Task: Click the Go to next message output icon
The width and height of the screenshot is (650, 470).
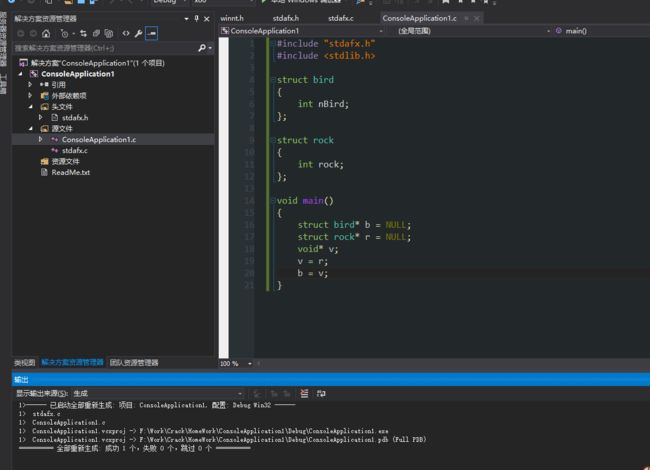Action: (286, 393)
